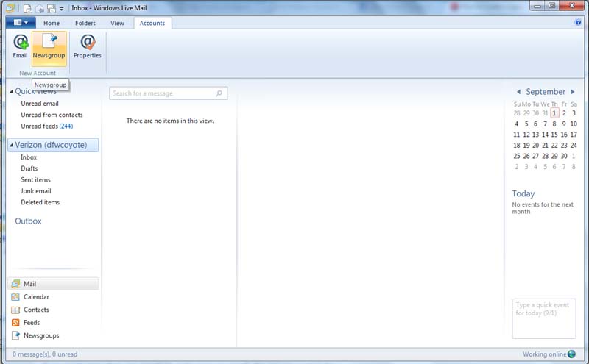This screenshot has height=364, width=589.
Task: Click the Working online status icon
Action: pyautogui.click(x=572, y=354)
